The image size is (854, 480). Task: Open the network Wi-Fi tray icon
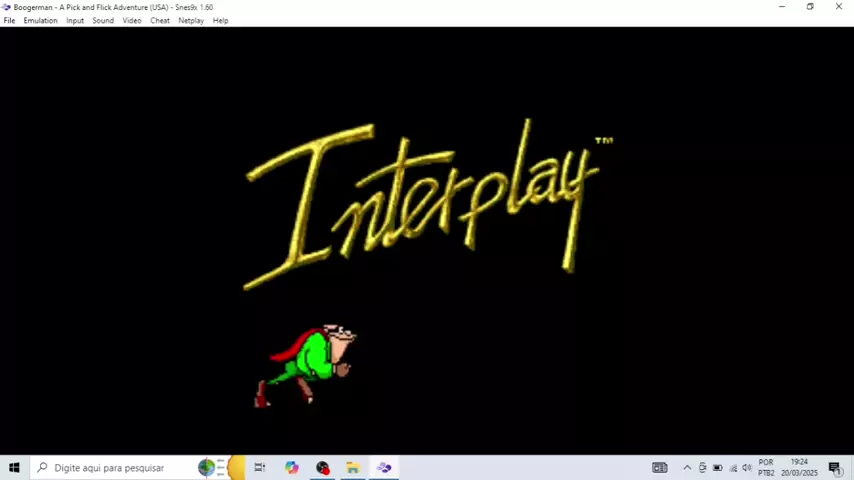click(733, 467)
